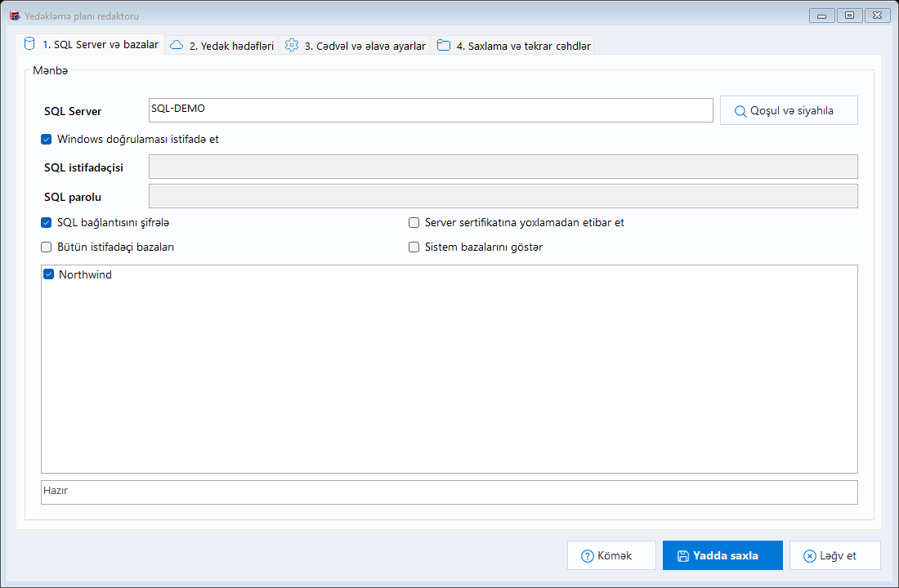This screenshot has height=588, width=899.
Task: Click the app icon in the title bar
Action: 15,16
